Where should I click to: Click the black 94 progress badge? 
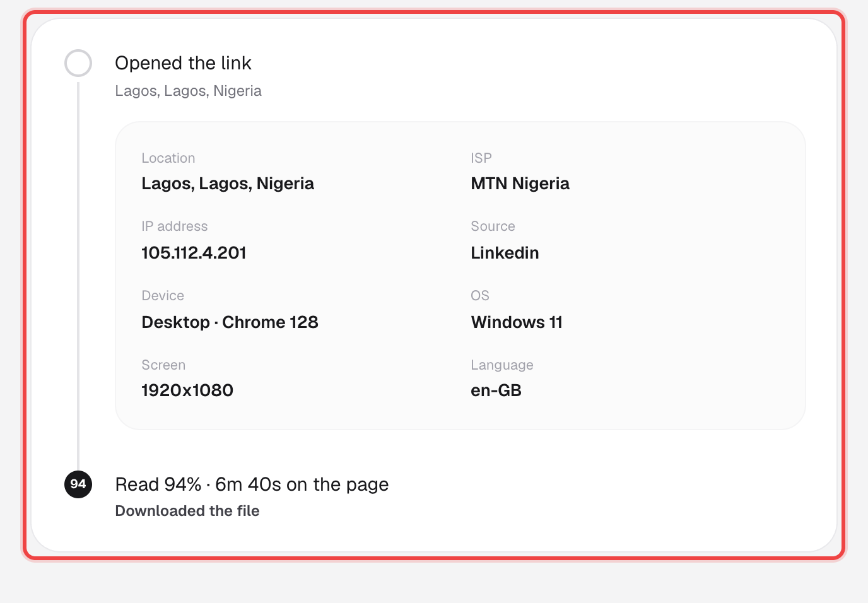tap(78, 484)
